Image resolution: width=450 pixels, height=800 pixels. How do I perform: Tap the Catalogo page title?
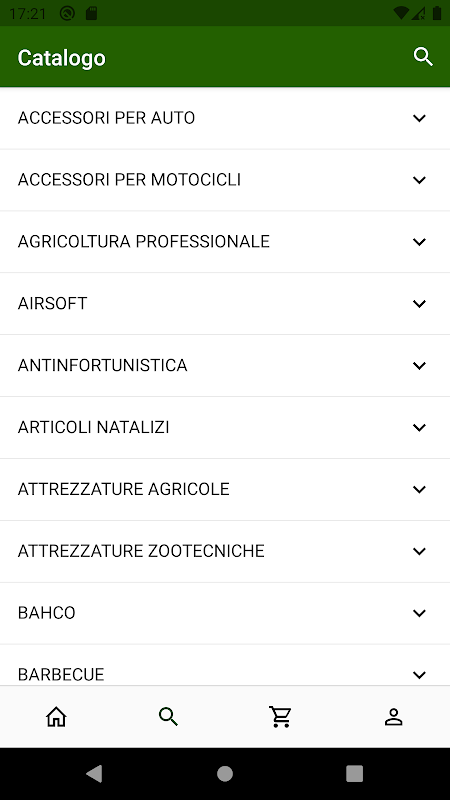(62, 58)
